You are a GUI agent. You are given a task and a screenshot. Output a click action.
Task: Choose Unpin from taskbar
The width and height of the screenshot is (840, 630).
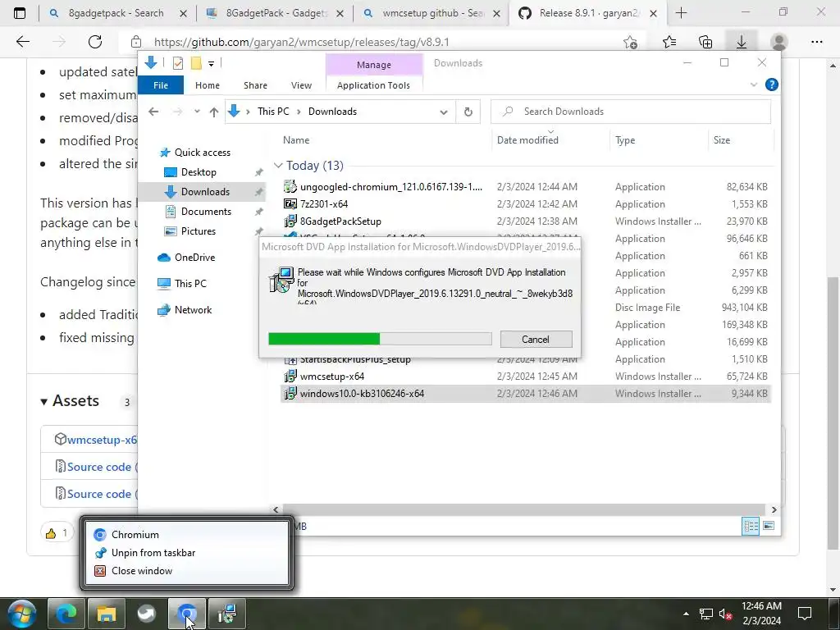[x=153, y=553]
